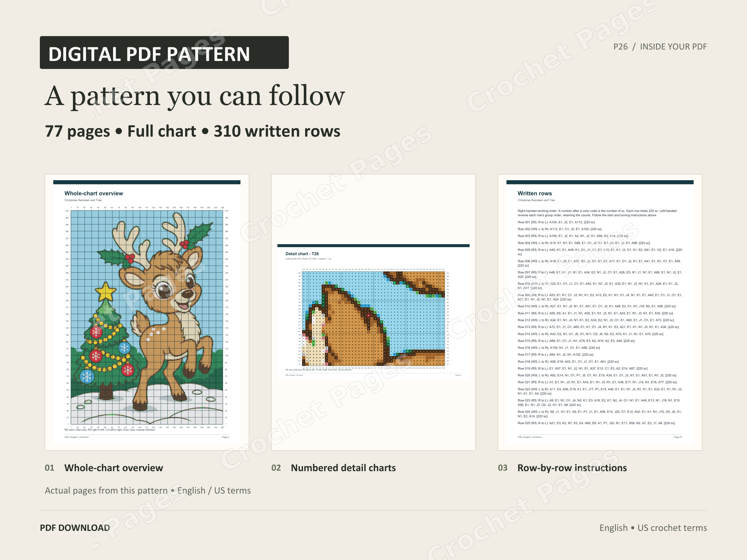The height and width of the screenshot is (560, 747).
Task: Click 'P26 / INSIDE YOUR PDF' label
Action: [x=660, y=47]
